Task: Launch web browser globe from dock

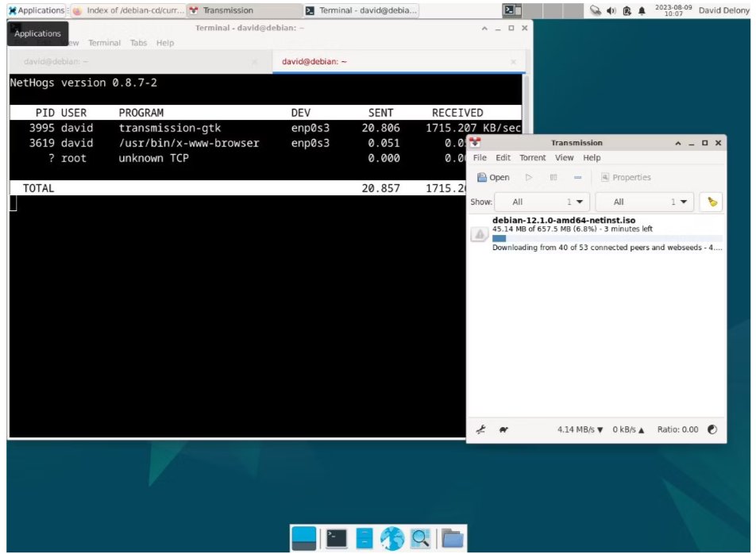Action: coord(392,538)
